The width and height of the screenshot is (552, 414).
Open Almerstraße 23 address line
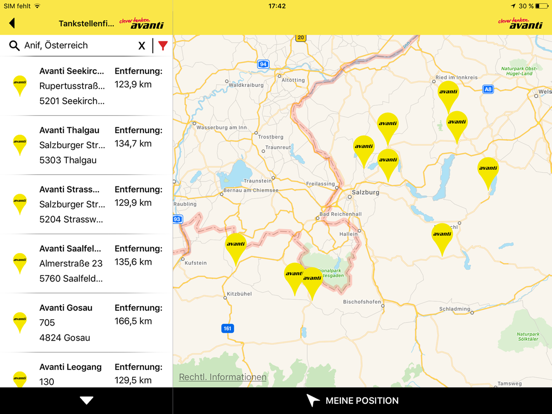[71, 263]
